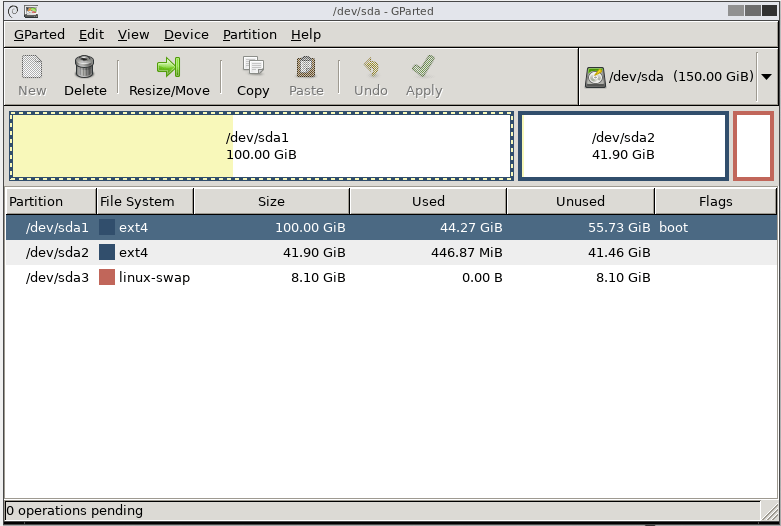The height and width of the screenshot is (526, 781).
Task: Click the Copy partition icon
Action: click(x=253, y=66)
